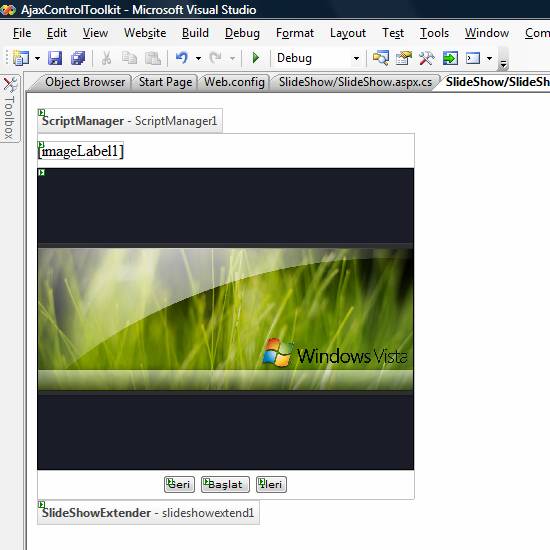
Task: Start debugging with green play icon
Action: pyautogui.click(x=256, y=58)
